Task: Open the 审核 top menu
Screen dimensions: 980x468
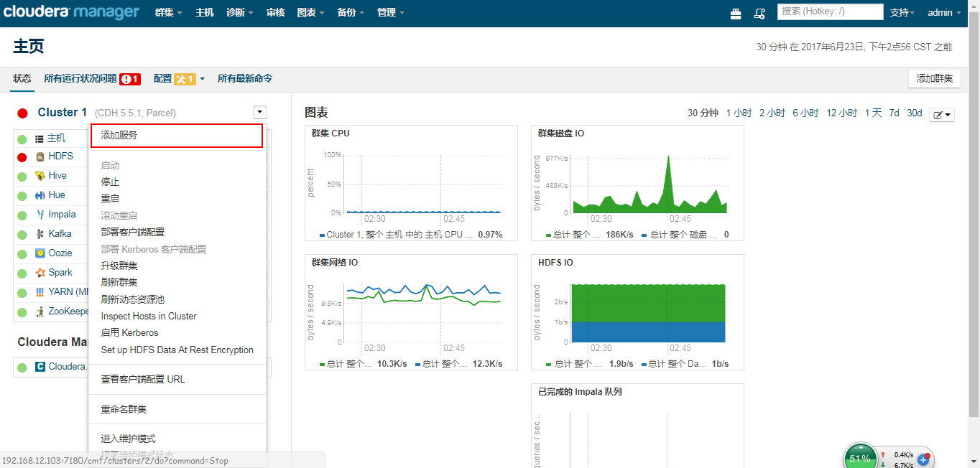Action: pyautogui.click(x=275, y=13)
